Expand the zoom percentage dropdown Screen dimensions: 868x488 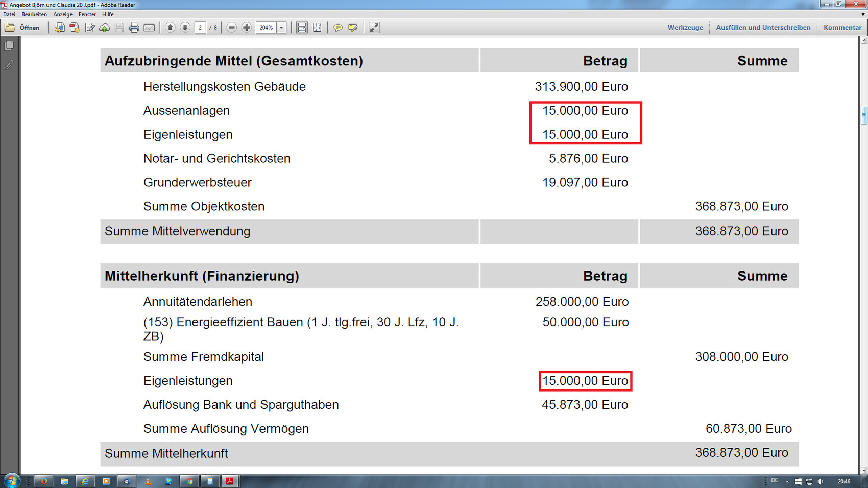click(281, 28)
